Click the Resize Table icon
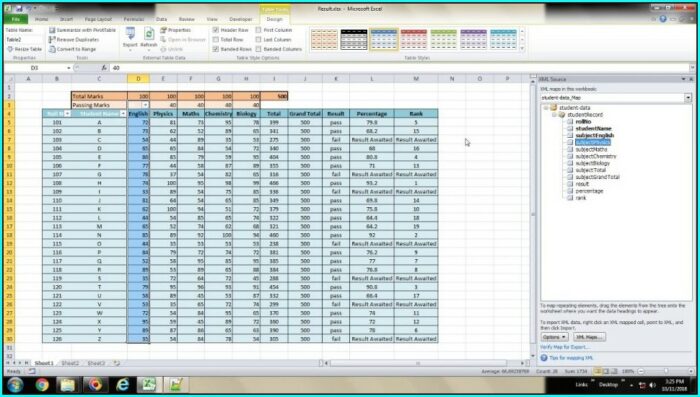Image resolution: width=700 pixels, height=397 pixels. [10, 49]
